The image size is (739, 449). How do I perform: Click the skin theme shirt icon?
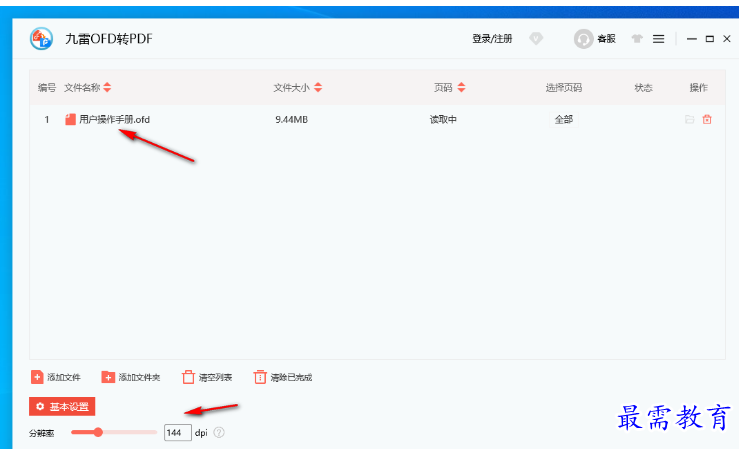pos(637,39)
